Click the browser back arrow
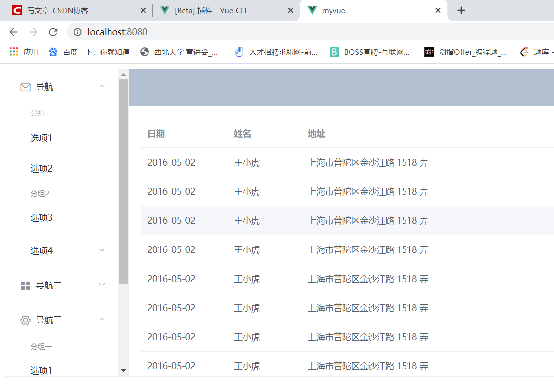This screenshot has width=554, height=392. 13,32
